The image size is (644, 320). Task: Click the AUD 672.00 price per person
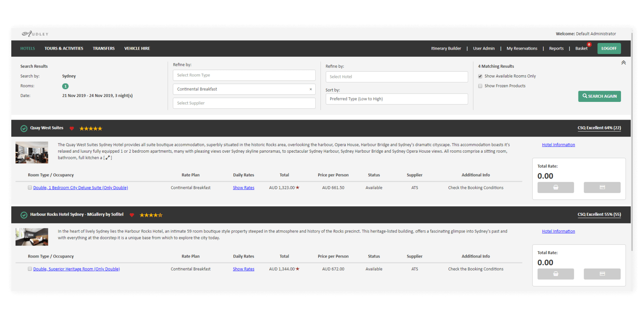[x=333, y=269]
